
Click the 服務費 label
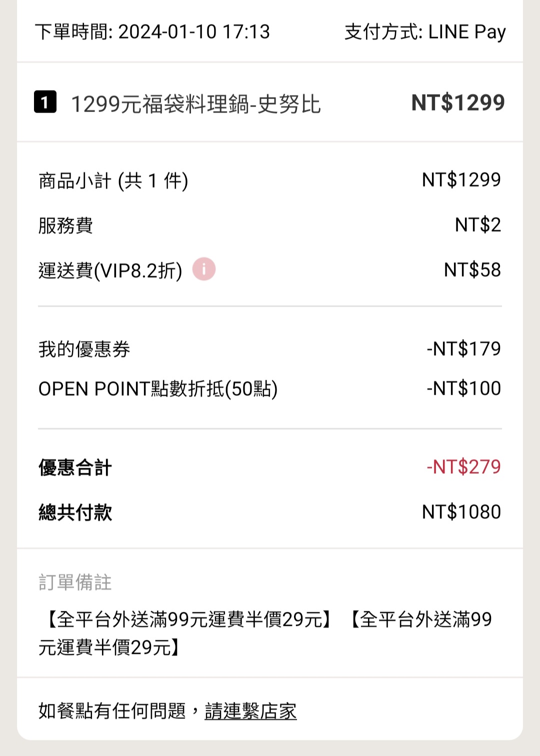tap(65, 226)
